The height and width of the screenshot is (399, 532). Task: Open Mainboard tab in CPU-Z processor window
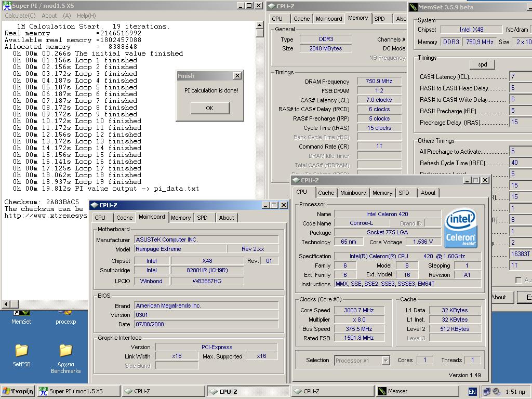coord(353,193)
